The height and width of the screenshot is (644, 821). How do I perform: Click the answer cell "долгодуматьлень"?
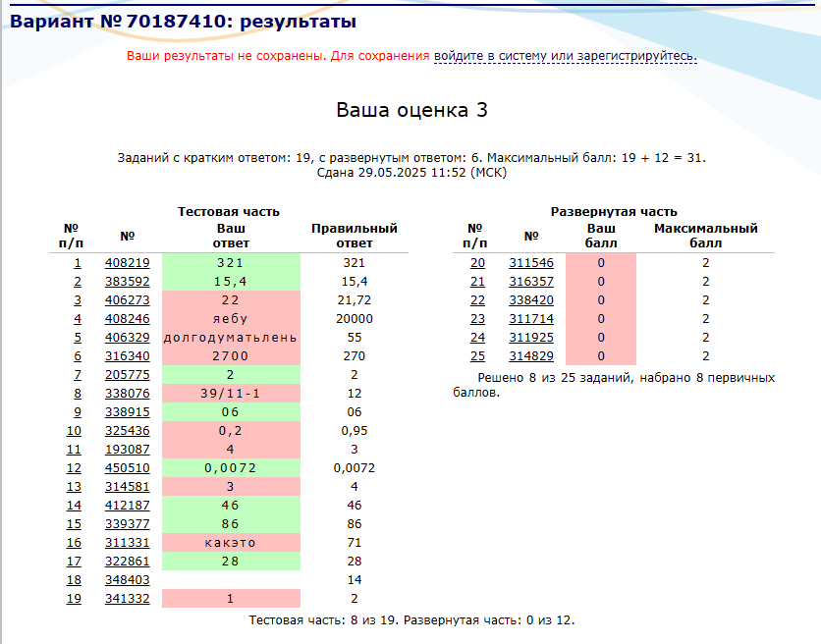[231, 338]
